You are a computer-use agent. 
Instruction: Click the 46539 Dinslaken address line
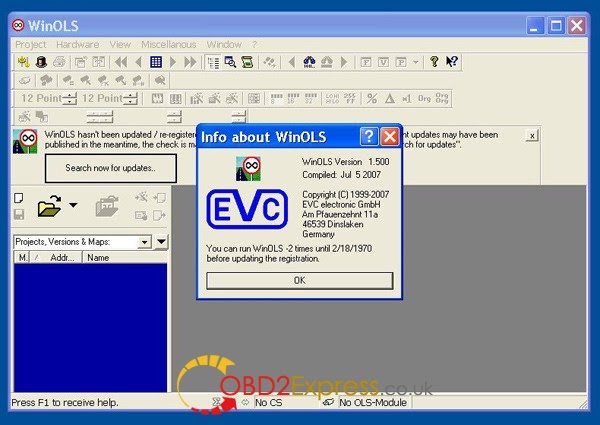coord(333,224)
